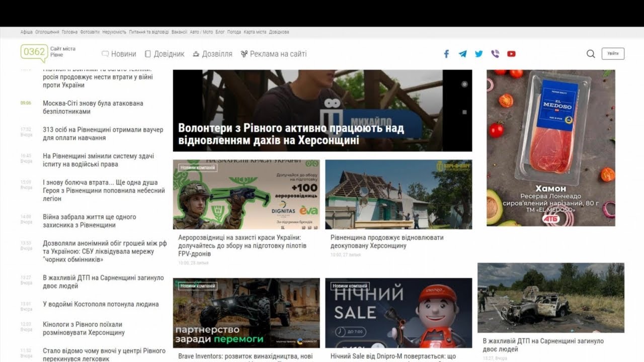Open the Новини menu
The width and height of the screenshot is (644, 362).
click(119, 54)
